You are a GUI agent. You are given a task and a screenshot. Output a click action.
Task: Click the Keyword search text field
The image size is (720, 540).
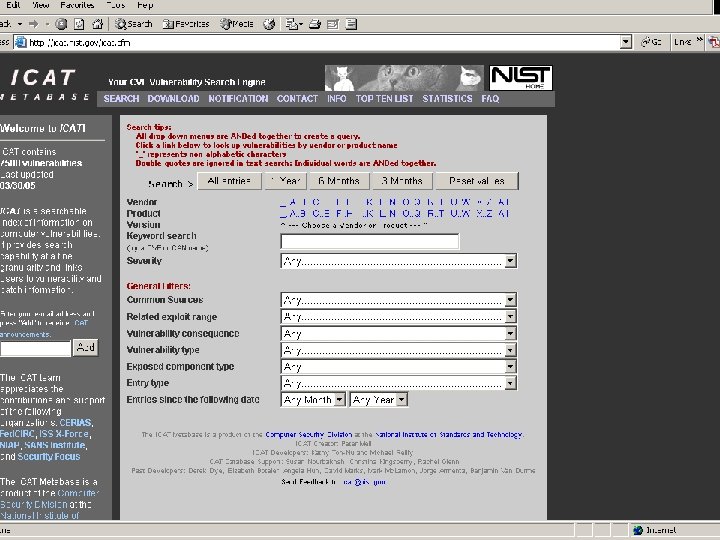370,241
